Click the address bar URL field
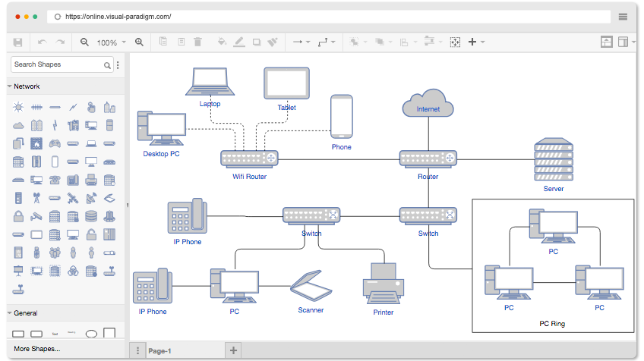The height and width of the screenshot is (361, 644). 329,17
